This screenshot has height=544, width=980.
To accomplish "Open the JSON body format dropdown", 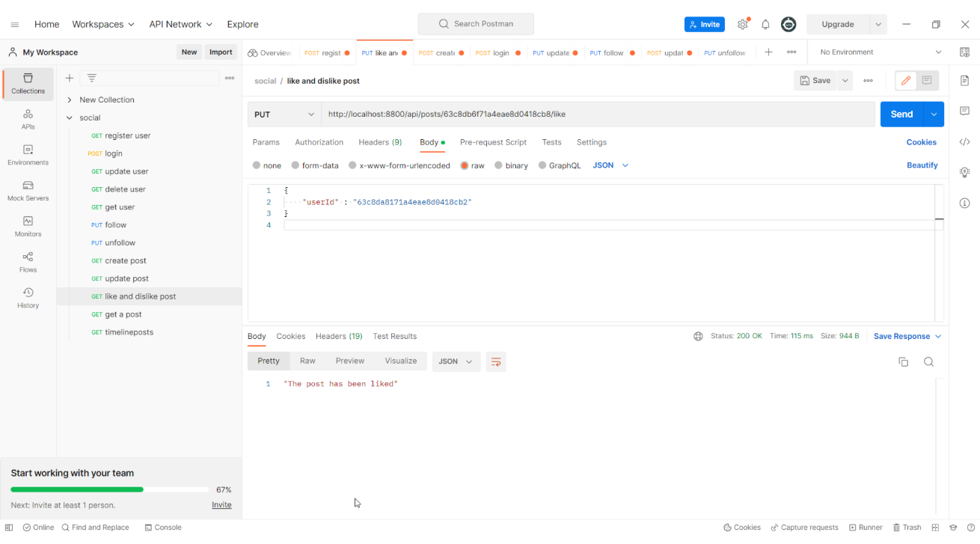I will pos(609,165).
